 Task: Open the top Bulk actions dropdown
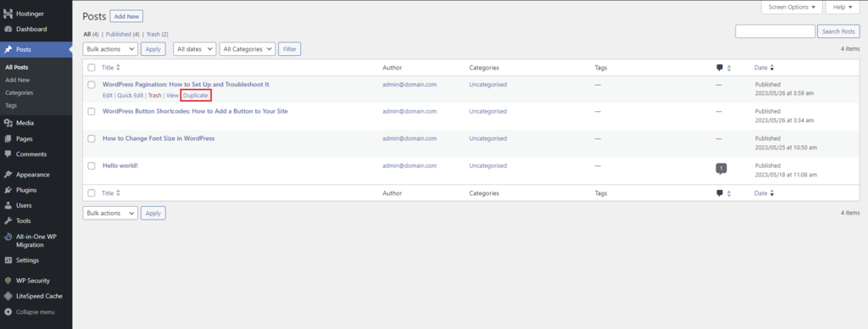tap(110, 48)
